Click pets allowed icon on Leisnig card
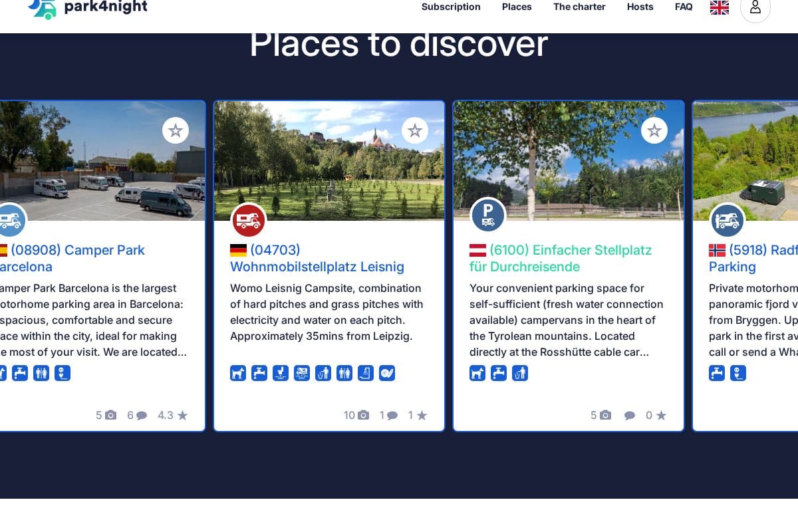Screen dimensions: 798x532 pos(238,373)
